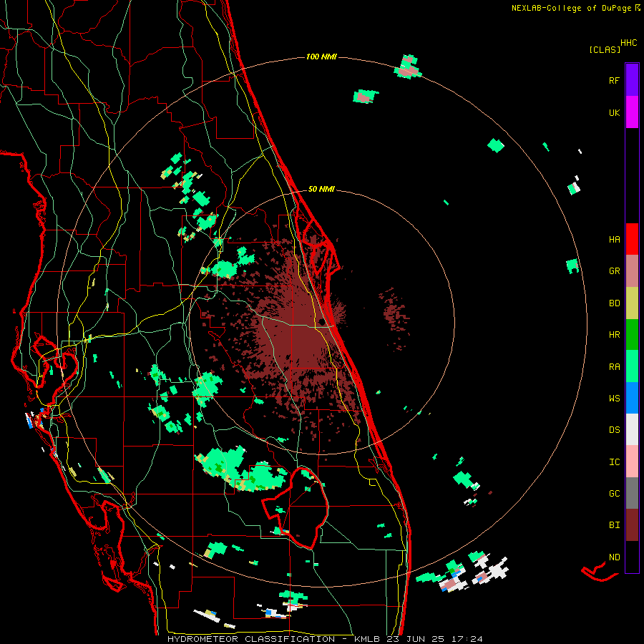This screenshot has height=644, width=644.
Task: Click the NEXLAB-College of DuPage credit text
Action: (x=571, y=8)
